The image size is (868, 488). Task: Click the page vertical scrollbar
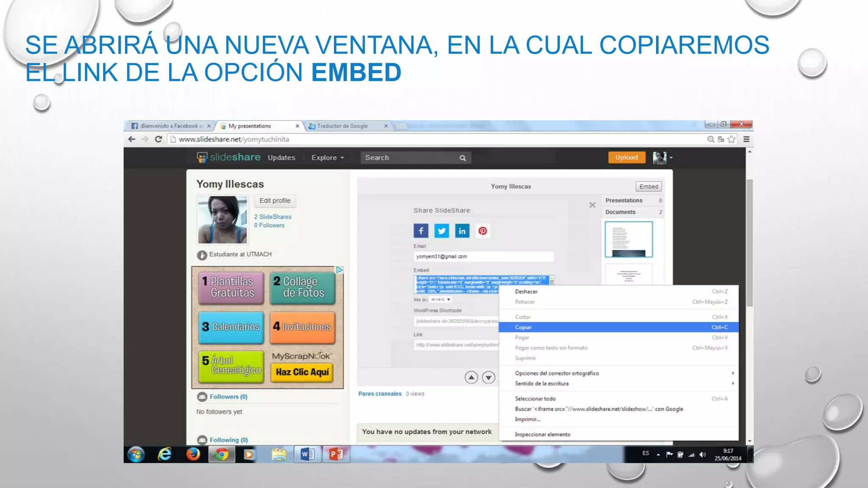(x=749, y=242)
